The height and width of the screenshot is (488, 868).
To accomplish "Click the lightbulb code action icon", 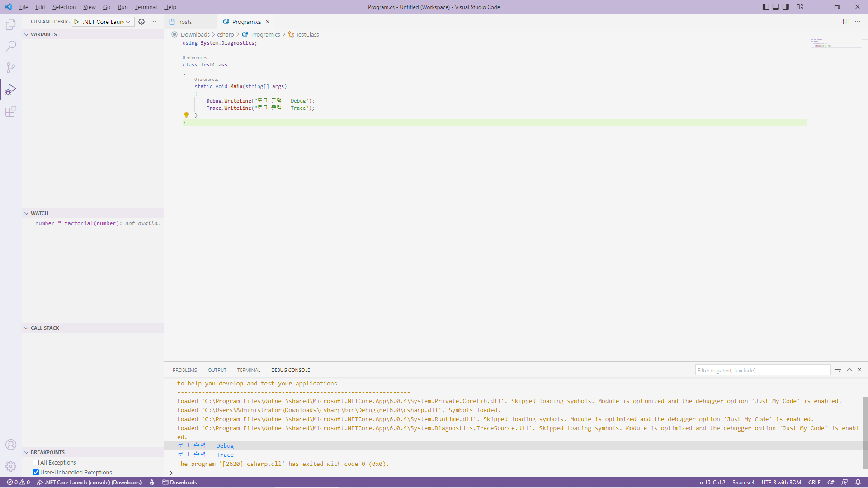I will pos(186,115).
